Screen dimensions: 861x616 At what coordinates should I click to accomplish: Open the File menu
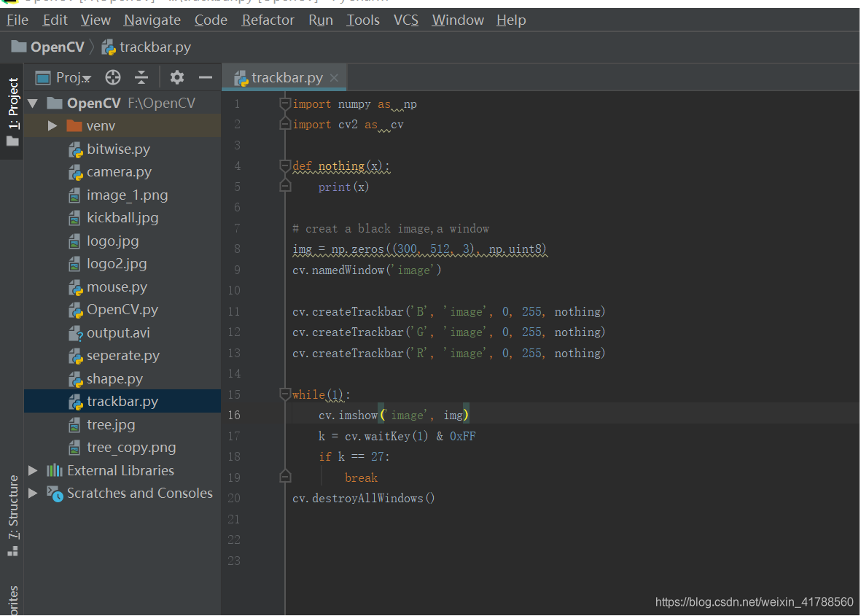[x=17, y=20]
